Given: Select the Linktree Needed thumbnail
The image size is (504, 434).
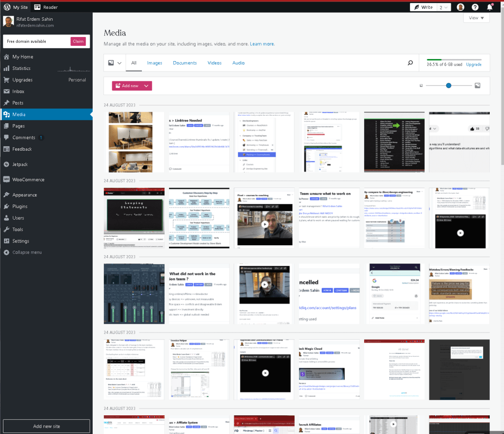Looking at the screenshot, I should [200, 142].
